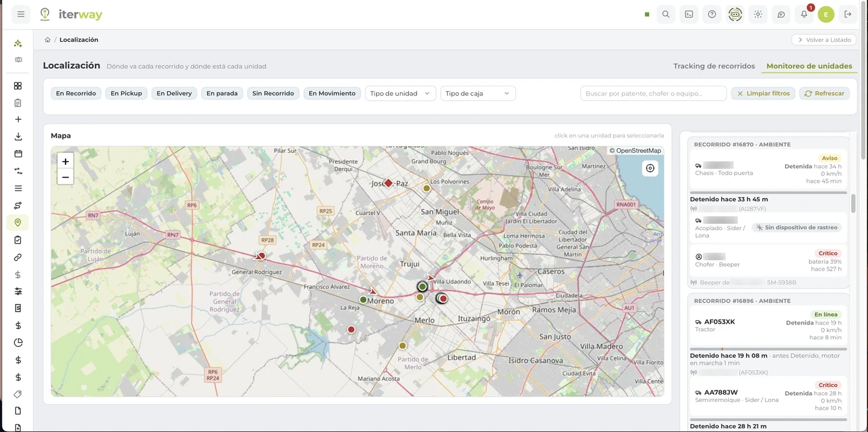Open the calendar icon in sidebar
This screenshot has width=868, height=432.
(x=18, y=154)
